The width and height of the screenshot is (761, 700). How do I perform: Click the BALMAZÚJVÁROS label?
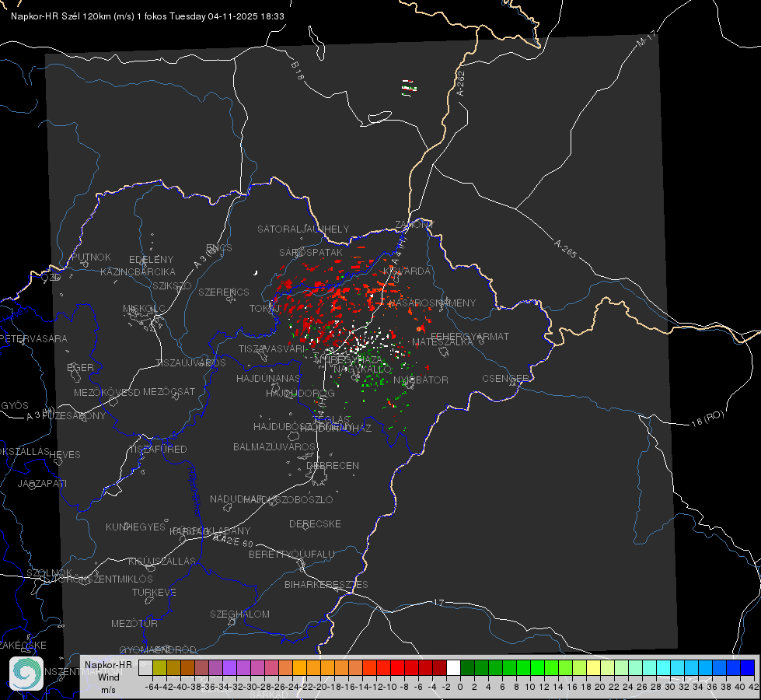click(x=274, y=446)
